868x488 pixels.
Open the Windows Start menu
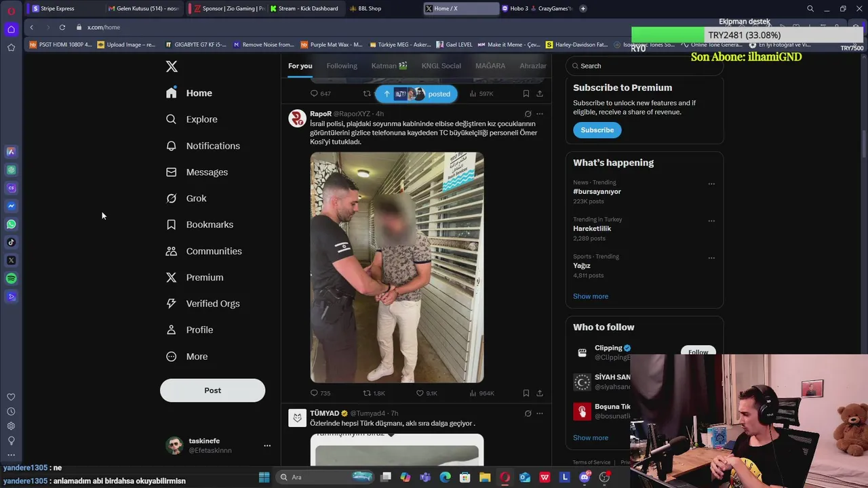coord(264,477)
